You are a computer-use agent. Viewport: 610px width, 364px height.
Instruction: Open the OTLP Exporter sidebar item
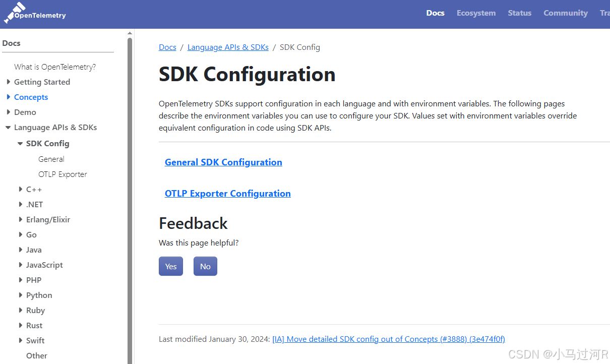[63, 174]
